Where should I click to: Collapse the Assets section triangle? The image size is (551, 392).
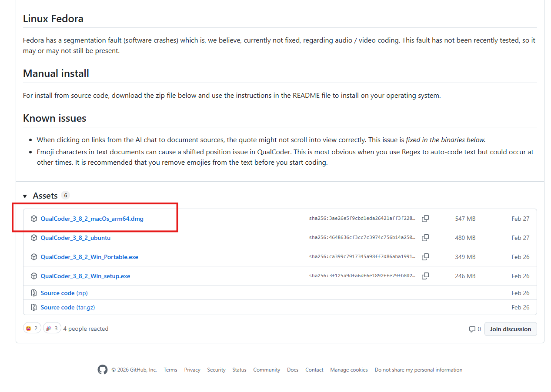tap(25, 196)
